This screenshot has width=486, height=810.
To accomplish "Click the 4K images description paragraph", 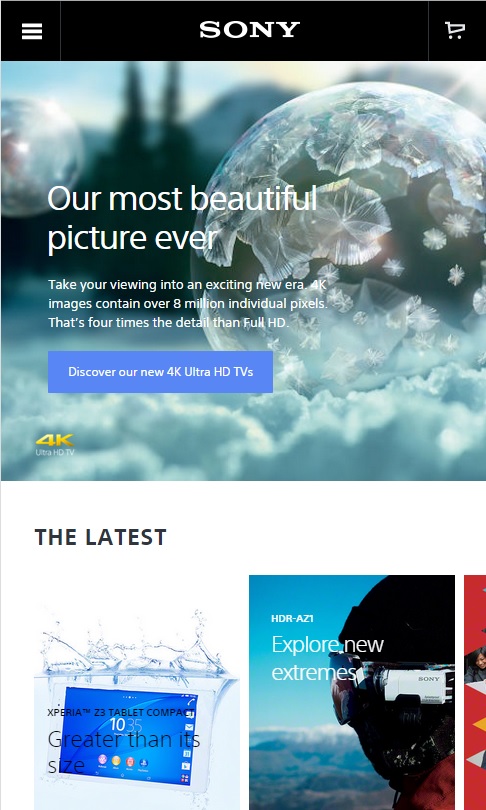I will point(188,304).
